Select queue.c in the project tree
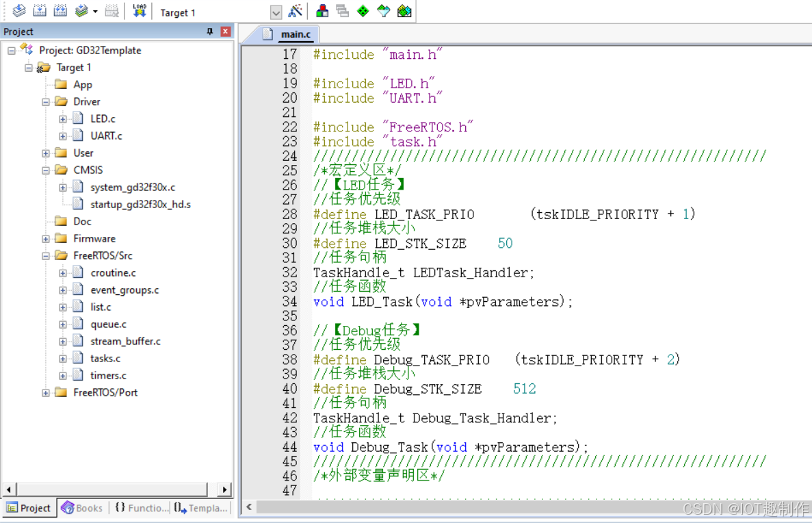Viewport: 812px width, 523px height. coord(108,324)
